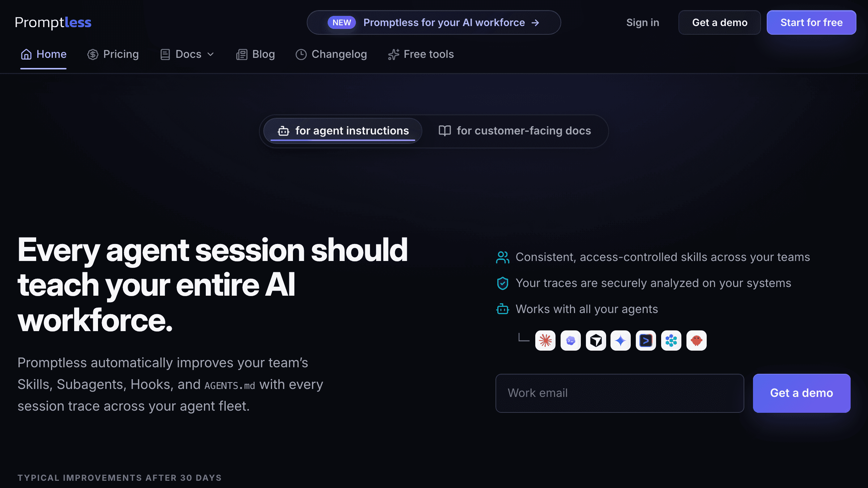Image resolution: width=868 pixels, height=488 pixels.
Task: Click the dark terminal chevron agent icon
Action: 646,341
